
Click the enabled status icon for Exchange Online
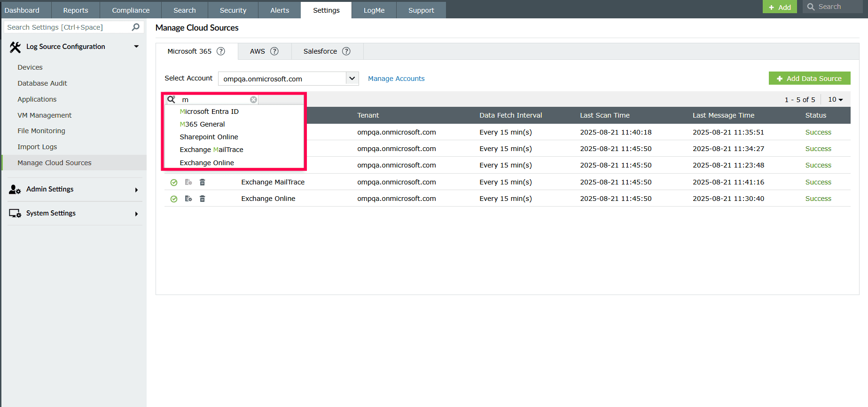[174, 199]
